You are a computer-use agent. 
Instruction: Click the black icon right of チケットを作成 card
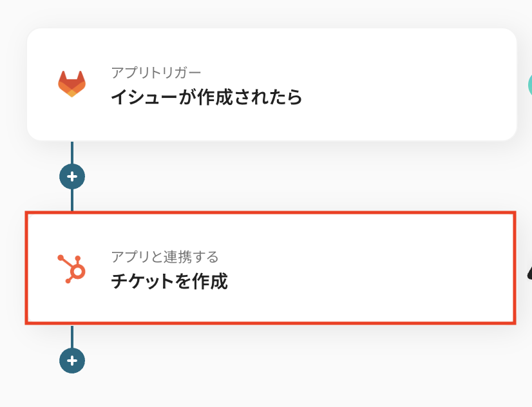pos(529,273)
